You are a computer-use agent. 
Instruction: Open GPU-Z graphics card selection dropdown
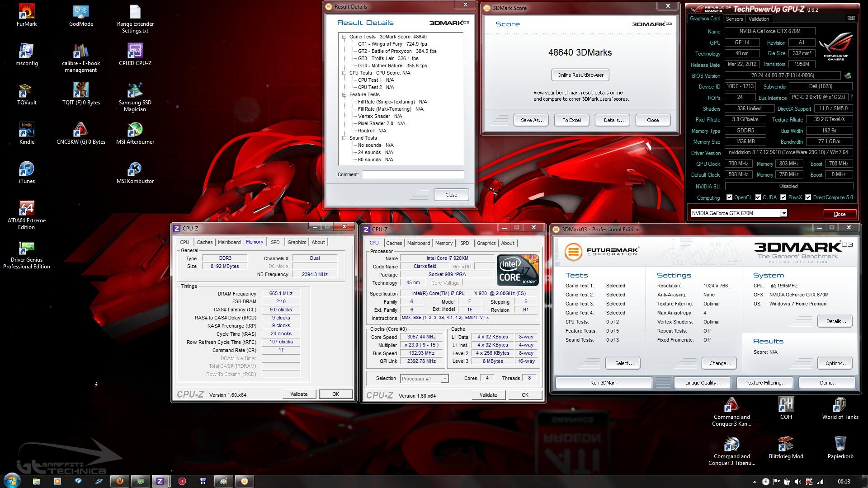pyautogui.click(x=783, y=213)
